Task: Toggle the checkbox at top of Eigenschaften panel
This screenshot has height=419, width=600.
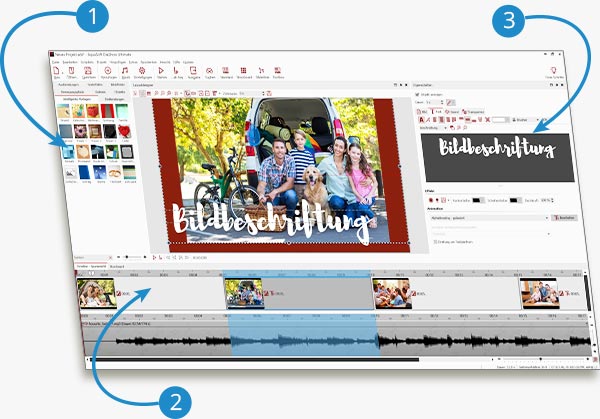Action: [x=417, y=95]
